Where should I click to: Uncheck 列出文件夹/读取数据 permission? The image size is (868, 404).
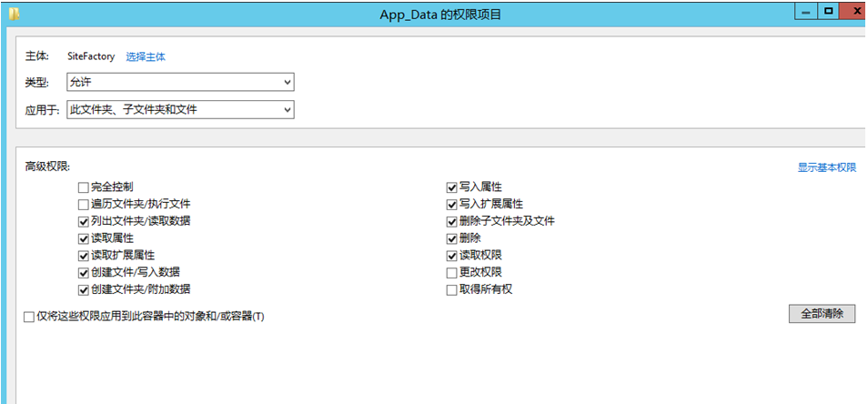84,221
